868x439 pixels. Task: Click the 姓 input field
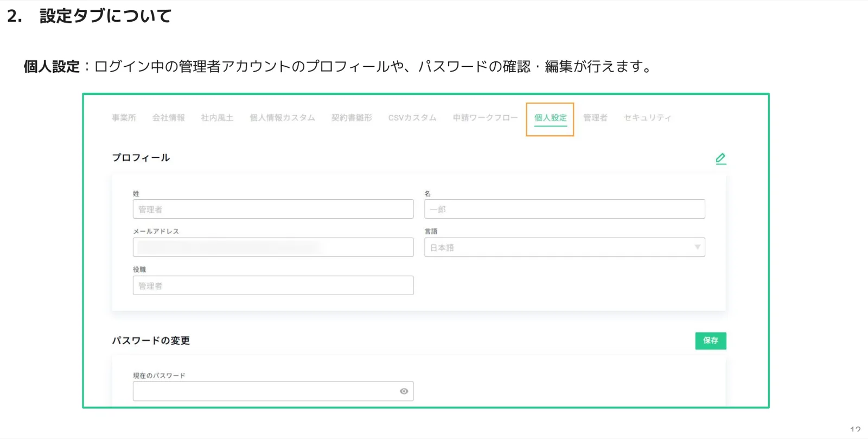click(273, 209)
